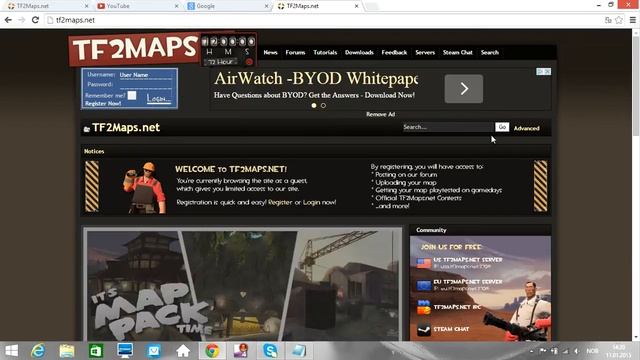This screenshot has width=640, height=360.
Task: Click the browser forward arrow
Action: pos(22,20)
